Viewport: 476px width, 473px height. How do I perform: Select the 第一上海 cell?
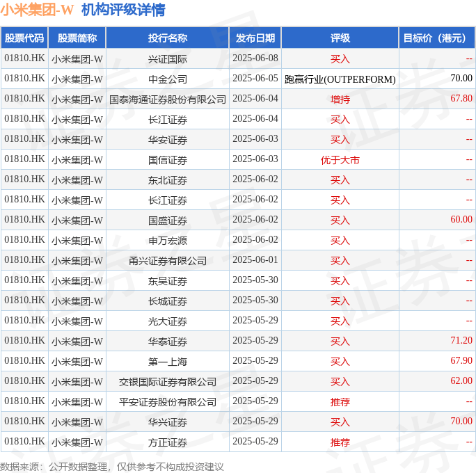pos(168,361)
